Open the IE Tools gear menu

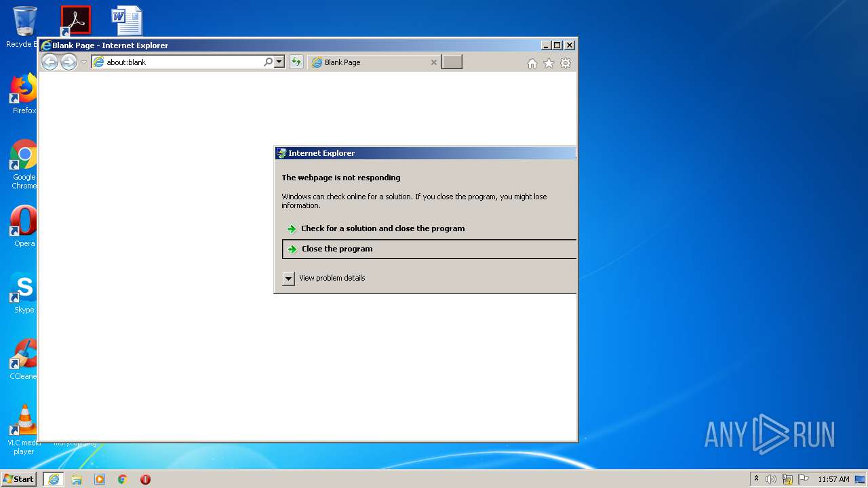[x=566, y=63]
